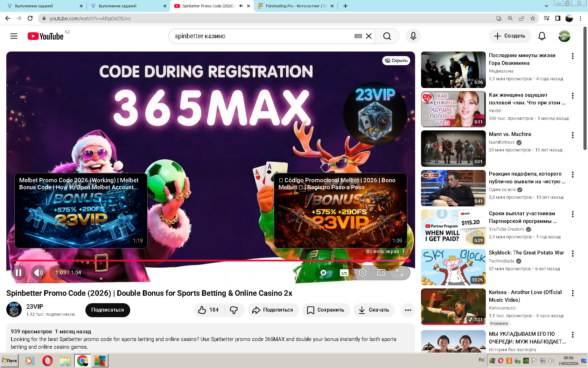
Task: Click the page vertical scrollbar
Action: tap(585, 88)
